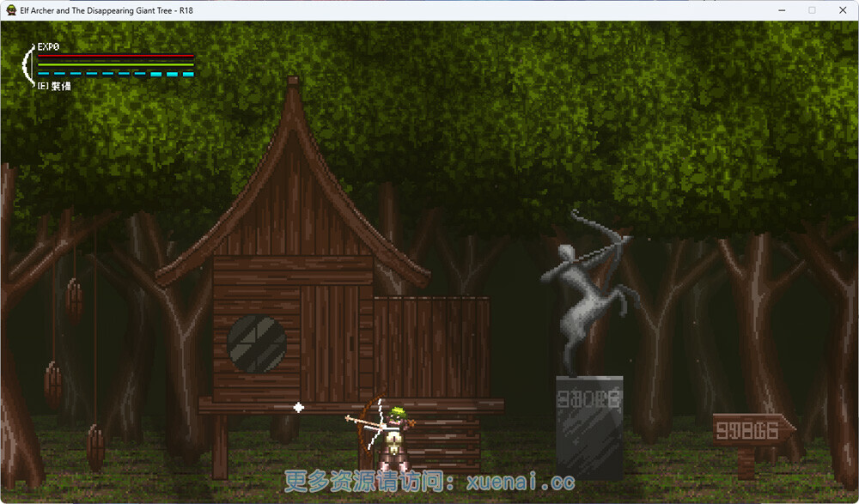Viewport: 859px width, 504px height.
Task: Click the inscription on the statue pedestal
Action: point(588,398)
